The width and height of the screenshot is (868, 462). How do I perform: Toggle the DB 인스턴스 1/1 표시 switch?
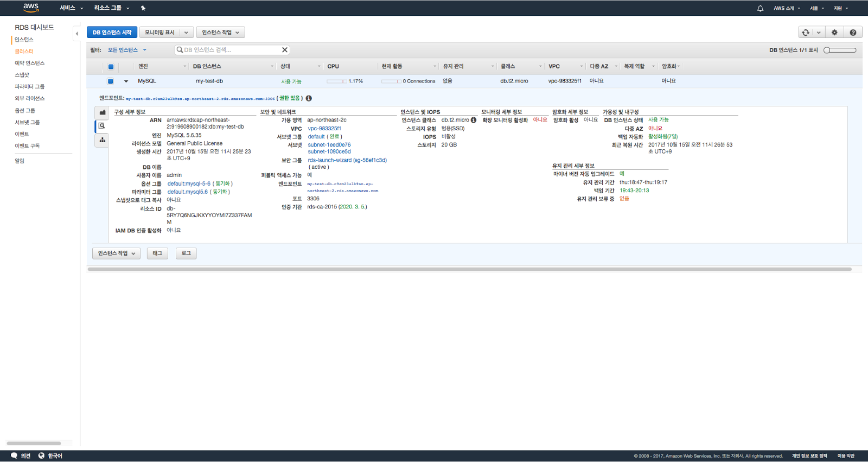point(840,50)
